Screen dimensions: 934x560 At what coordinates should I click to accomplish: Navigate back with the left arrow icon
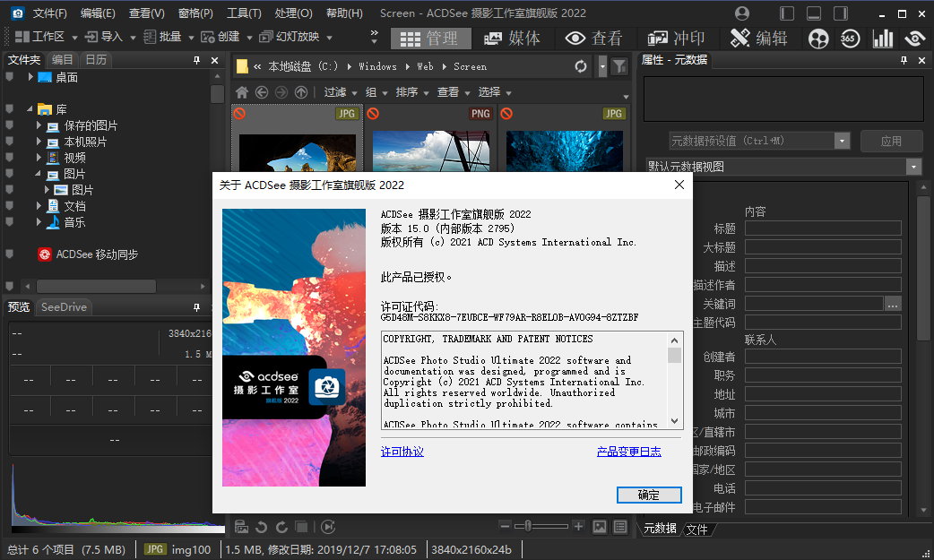click(262, 92)
